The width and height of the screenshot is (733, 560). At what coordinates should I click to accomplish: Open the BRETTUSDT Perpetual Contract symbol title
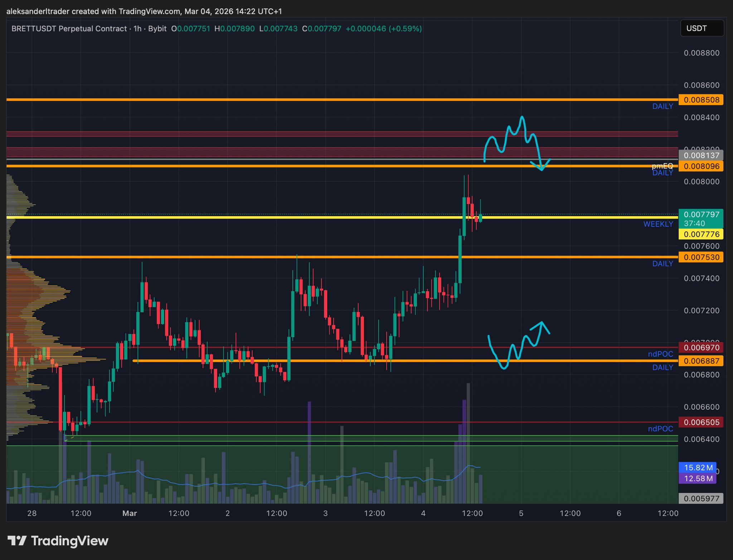(69, 29)
